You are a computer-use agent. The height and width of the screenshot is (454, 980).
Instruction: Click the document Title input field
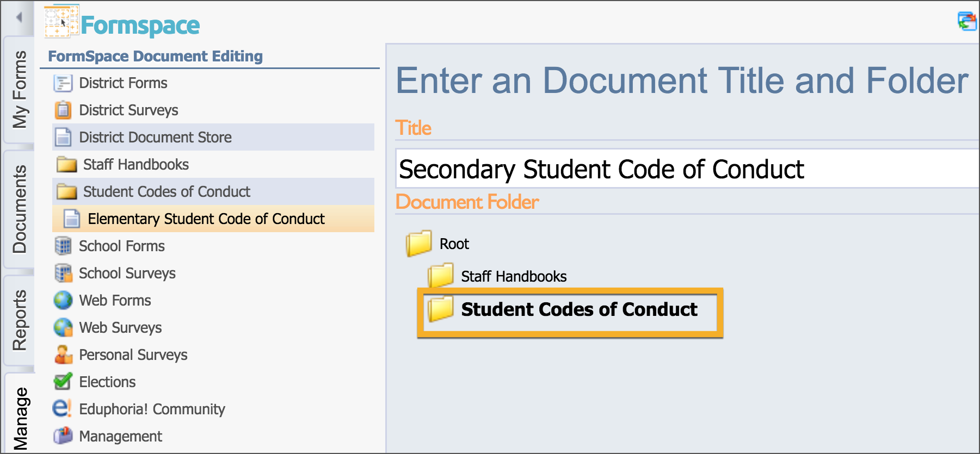(688, 169)
